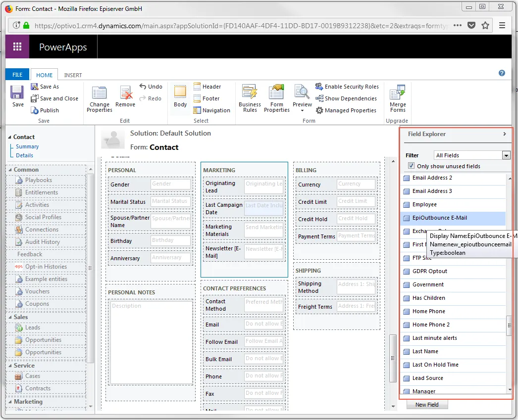This screenshot has height=420, width=518.
Task: Go to Details under Contact
Action: pyautogui.click(x=24, y=155)
